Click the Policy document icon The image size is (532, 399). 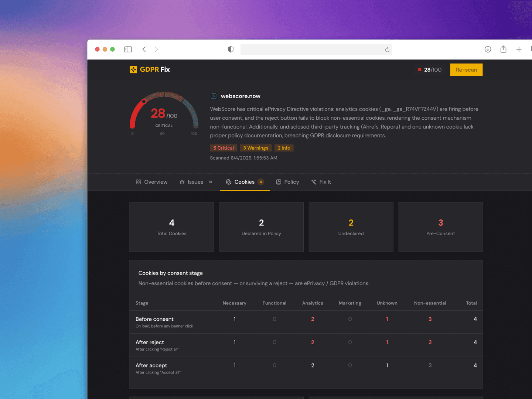279,182
